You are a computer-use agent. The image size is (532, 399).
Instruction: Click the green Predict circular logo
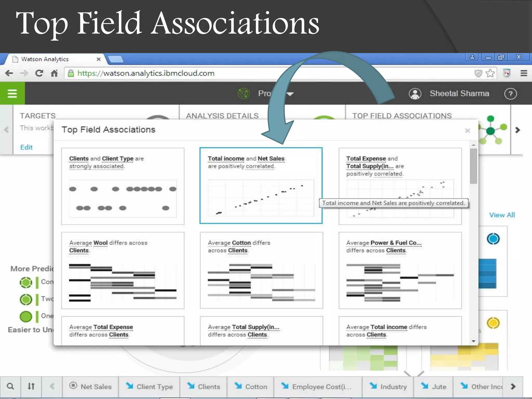tap(243, 93)
